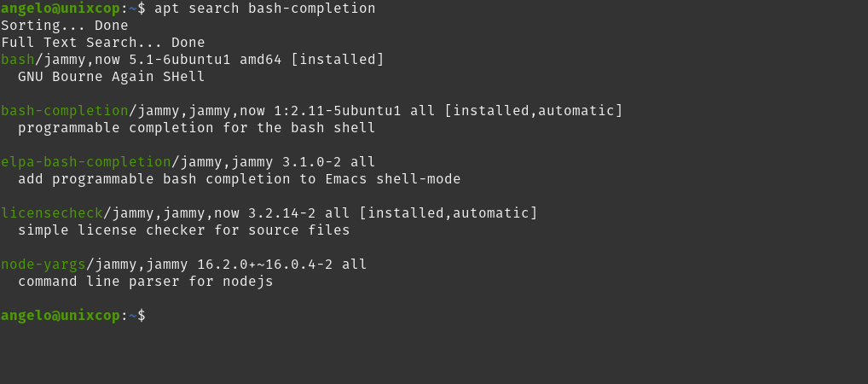Click the typed apt search bash-completion command
868x384 pixels.
click(264, 9)
